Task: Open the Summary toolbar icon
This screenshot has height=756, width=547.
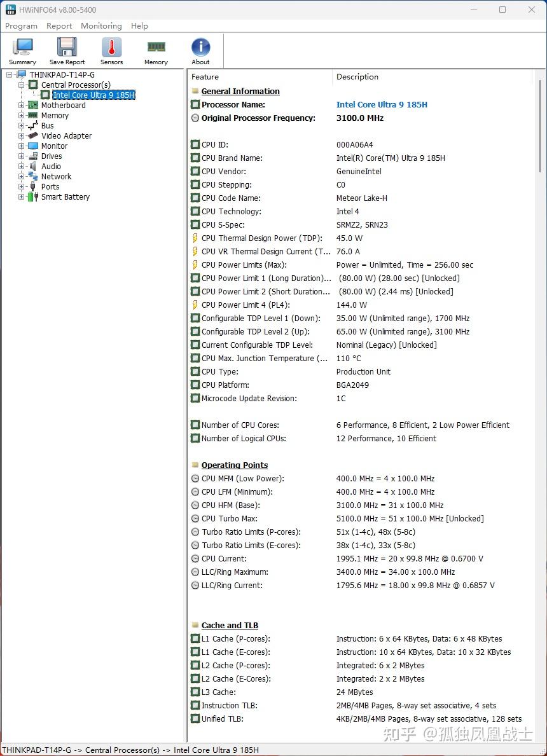Action: click(22, 47)
